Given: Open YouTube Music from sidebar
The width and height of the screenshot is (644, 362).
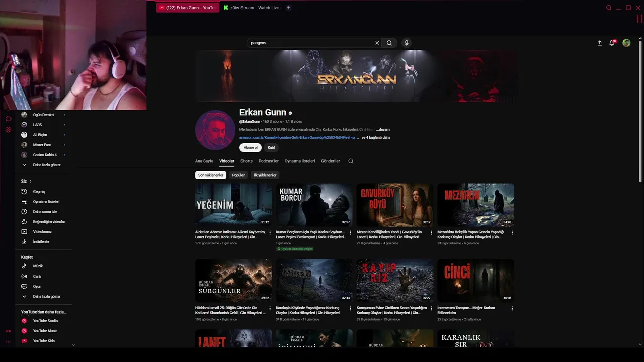Looking at the screenshot, I should pyautogui.click(x=44, y=331).
